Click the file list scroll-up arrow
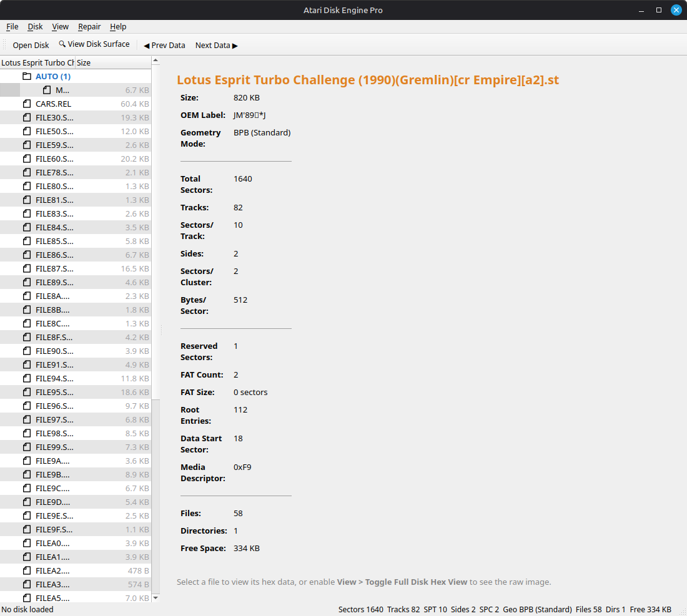The height and width of the screenshot is (616, 687). [155, 61]
